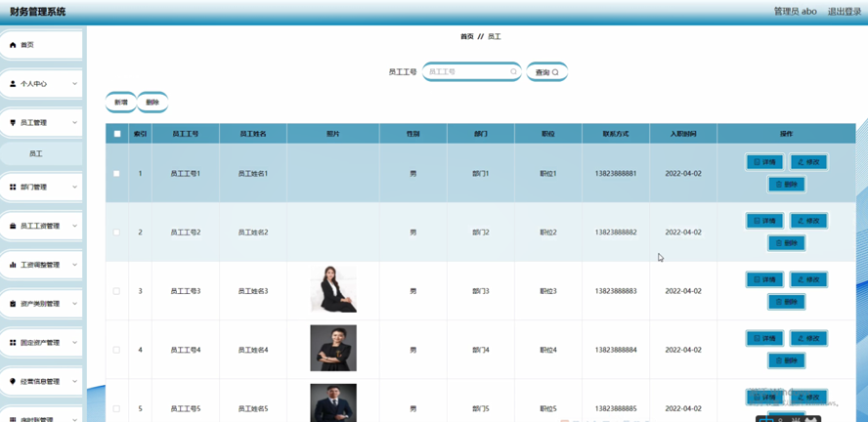868x422 pixels.
Task: Click the pin icon for 经营信息管理
Action: pyautogui.click(x=13, y=382)
